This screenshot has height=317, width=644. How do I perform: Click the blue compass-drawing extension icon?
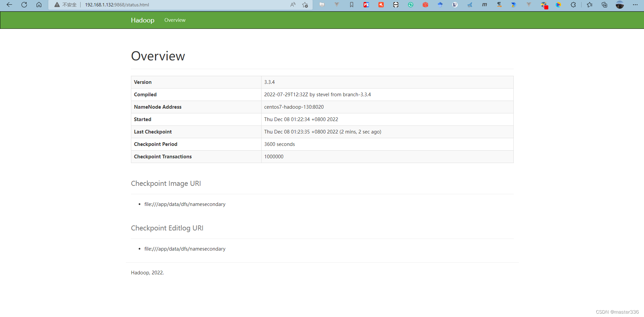[x=470, y=5]
